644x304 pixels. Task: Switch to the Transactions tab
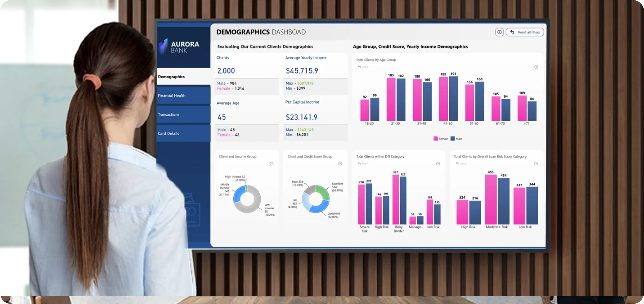coord(169,114)
